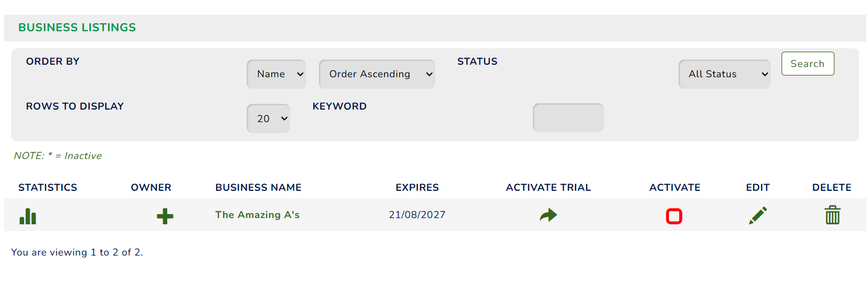The image size is (868, 297).
Task: Click the green plus owner icon
Action: 165,216
